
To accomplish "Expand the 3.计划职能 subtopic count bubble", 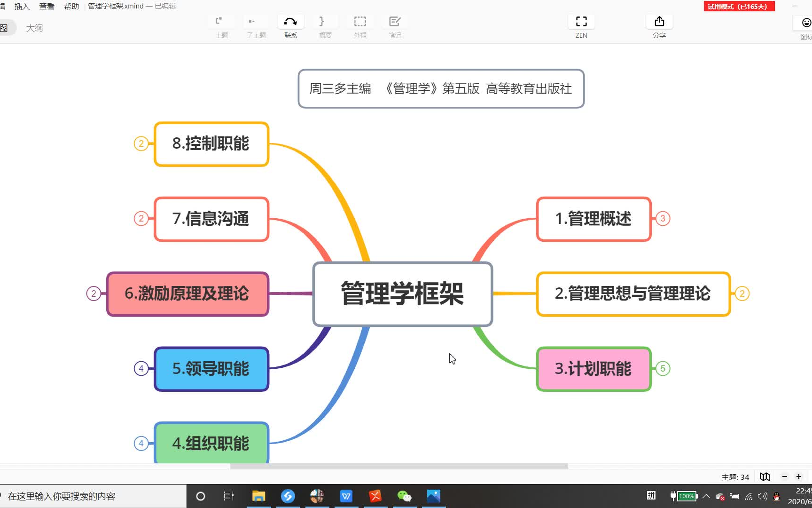I will [x=663, y=368].
